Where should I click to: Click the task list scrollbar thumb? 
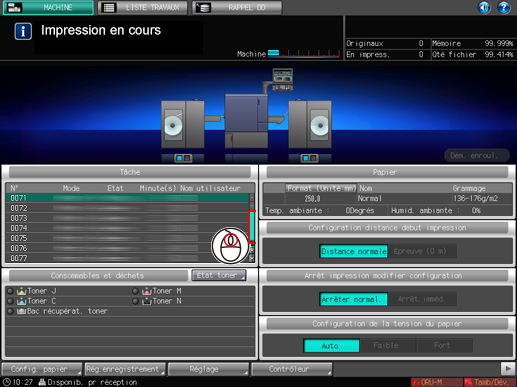252,226
